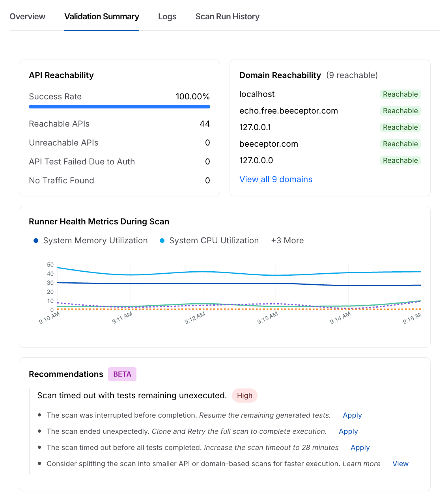Select the 127.0.0.0 domain name
Viewport: 448px width, 504px height.
(256, 161)
